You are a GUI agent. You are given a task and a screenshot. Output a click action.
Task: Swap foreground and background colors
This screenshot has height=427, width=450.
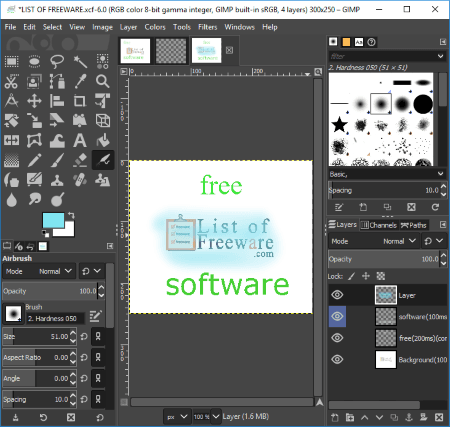click(x=71, y=215)
